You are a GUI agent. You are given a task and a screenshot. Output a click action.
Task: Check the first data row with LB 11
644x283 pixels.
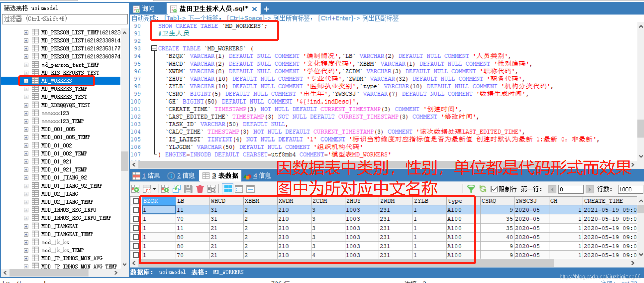point(136,210)
